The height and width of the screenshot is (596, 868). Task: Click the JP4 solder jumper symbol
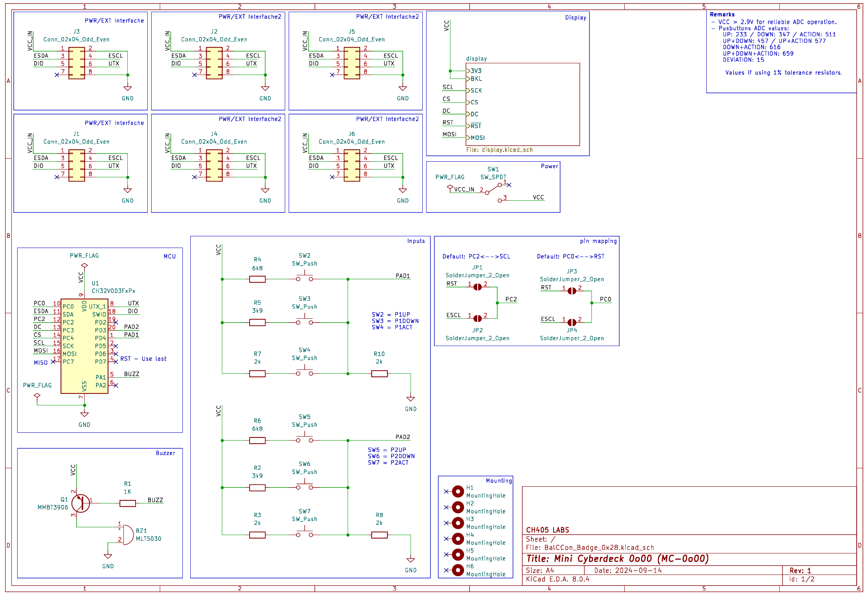pyautogui.click(x=572, y=323)
